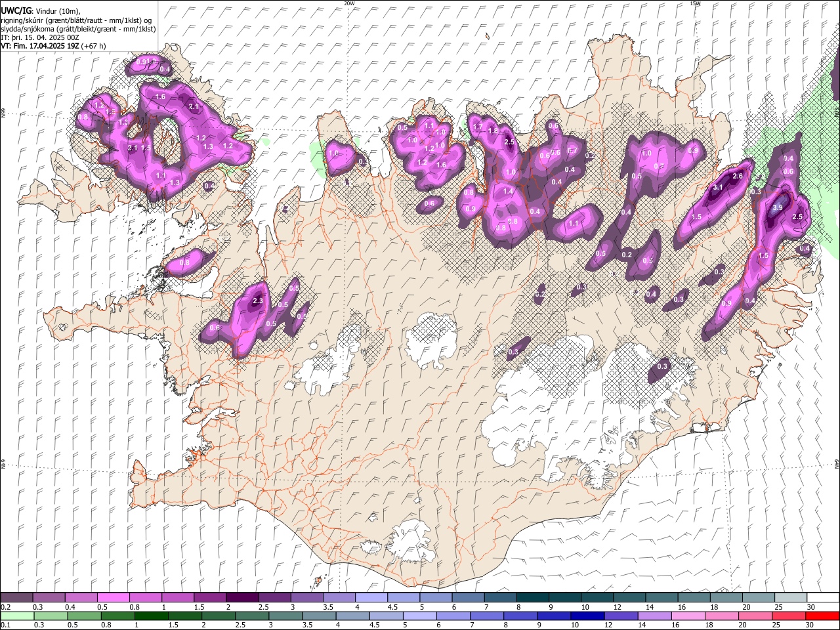Pick the pale green 0.1–0.3 rain scale swatch
840x630 pixels.
(18, 616)
